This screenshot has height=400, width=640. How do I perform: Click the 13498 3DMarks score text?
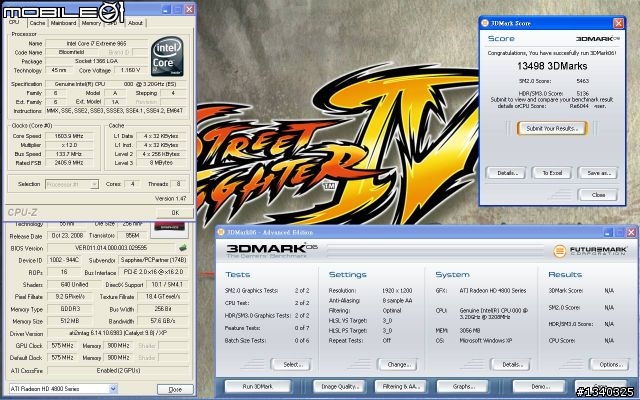(552, 66)
